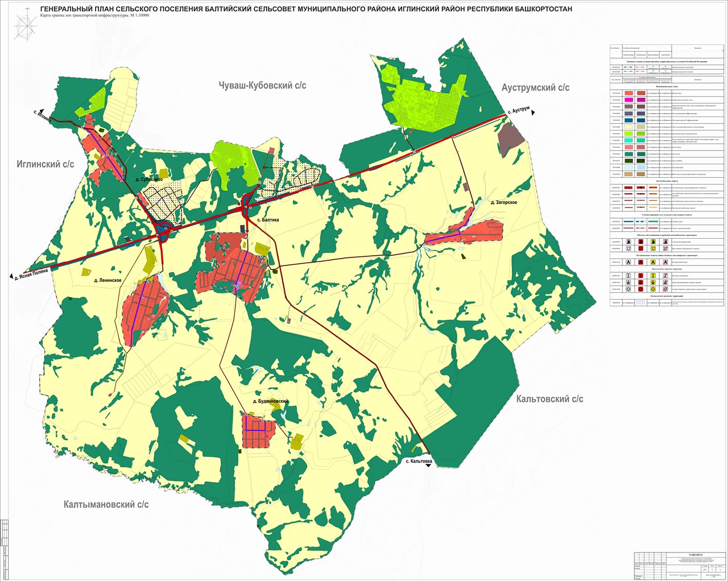Select the red bus stop 'A' legend symbol

[x=640, y=263]
